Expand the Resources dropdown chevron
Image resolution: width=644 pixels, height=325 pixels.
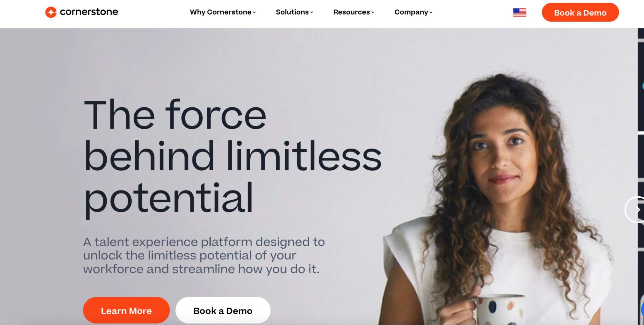click(x=373, y=13)
